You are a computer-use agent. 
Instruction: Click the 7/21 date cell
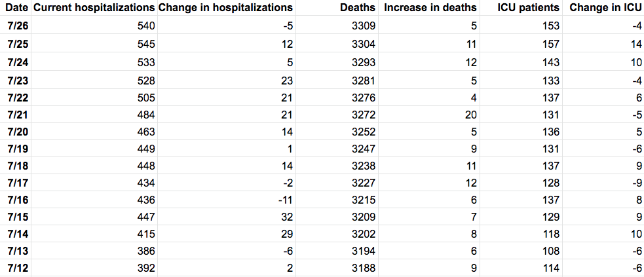click(x=16, y=116)
